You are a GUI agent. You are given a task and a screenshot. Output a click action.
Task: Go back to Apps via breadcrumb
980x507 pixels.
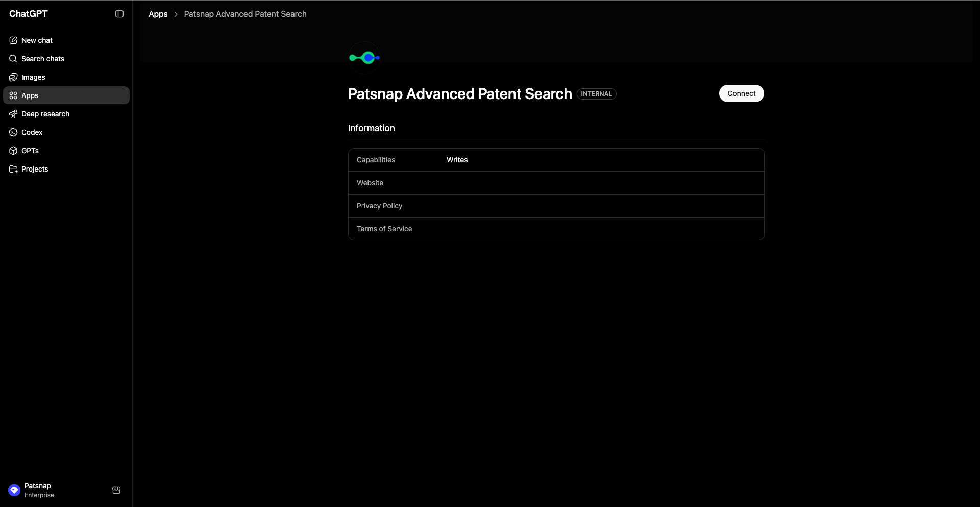pyautogui.click(x=158, y=14)
